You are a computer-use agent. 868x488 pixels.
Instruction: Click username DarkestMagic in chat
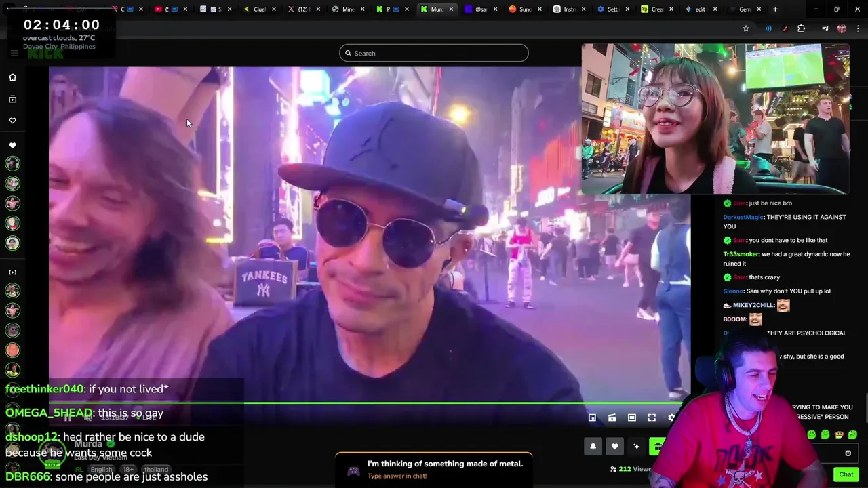click(x=743, y=217)
